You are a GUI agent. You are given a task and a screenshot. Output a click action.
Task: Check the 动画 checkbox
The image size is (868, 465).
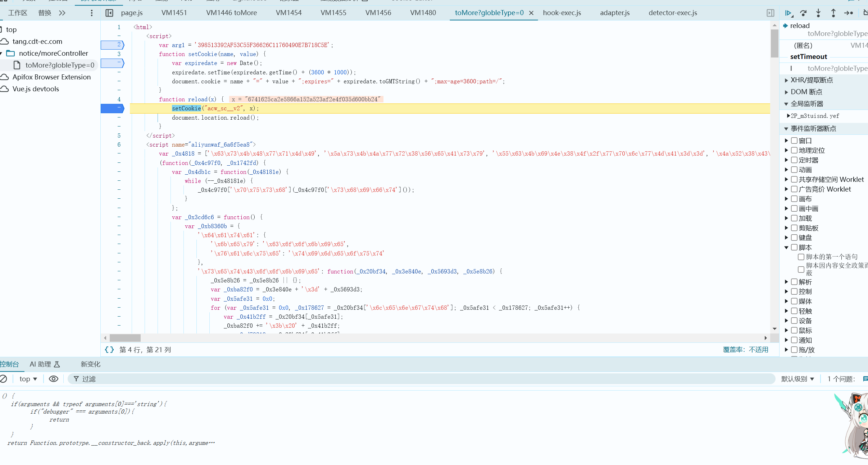(x=794, y=170)
